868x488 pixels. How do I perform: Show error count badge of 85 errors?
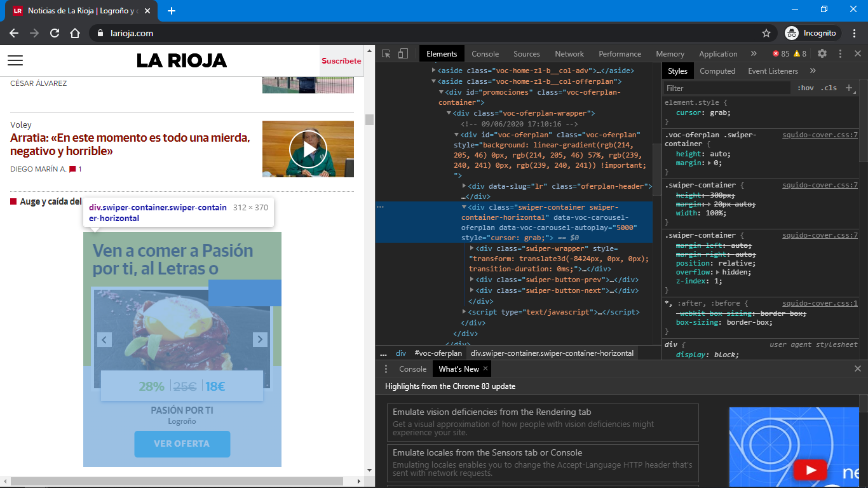781,54
